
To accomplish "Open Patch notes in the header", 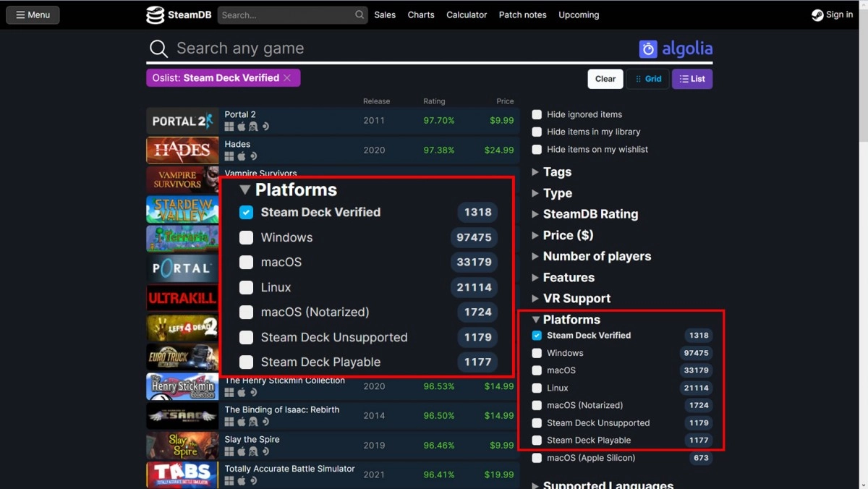I will 523,14.
